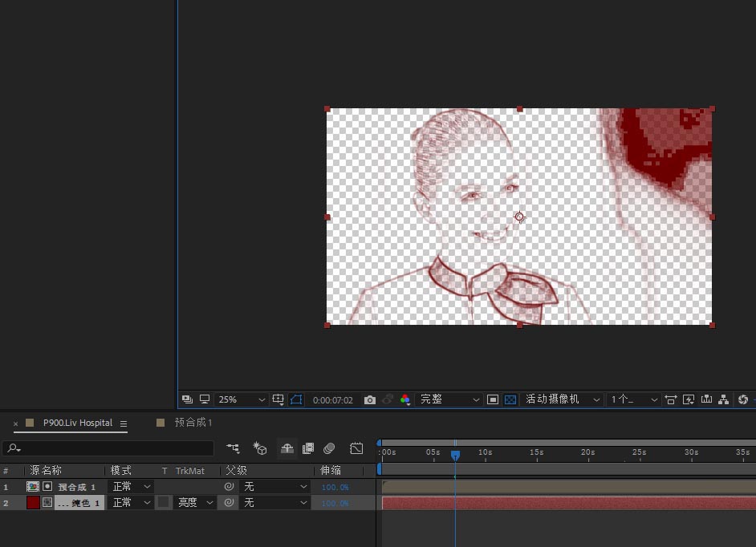Open the 完整 resolution dropdown
Viewport: 756px width, 547px height.
(x=450, y=399)
